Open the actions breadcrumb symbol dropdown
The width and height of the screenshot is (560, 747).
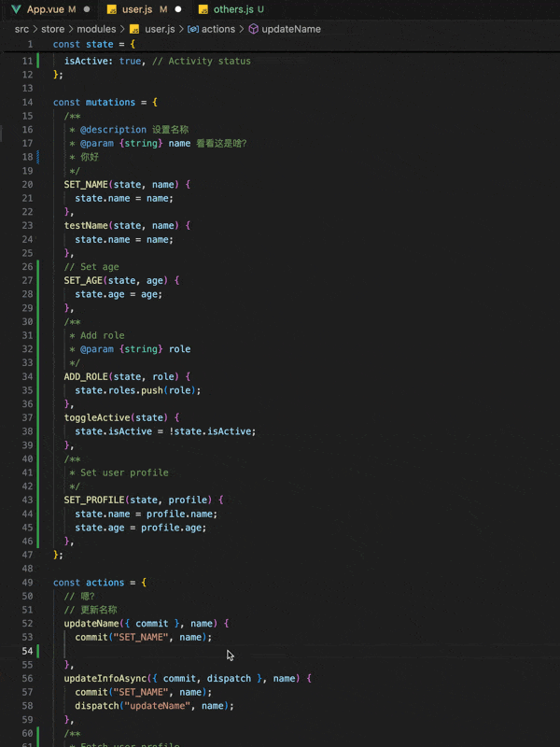[x=218, y=29]
